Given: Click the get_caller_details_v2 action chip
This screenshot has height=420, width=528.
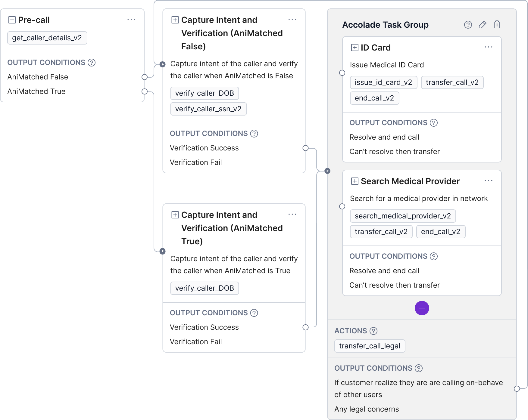Looking at the screenshot, I should pyautogui.click(x=47, y=38).
